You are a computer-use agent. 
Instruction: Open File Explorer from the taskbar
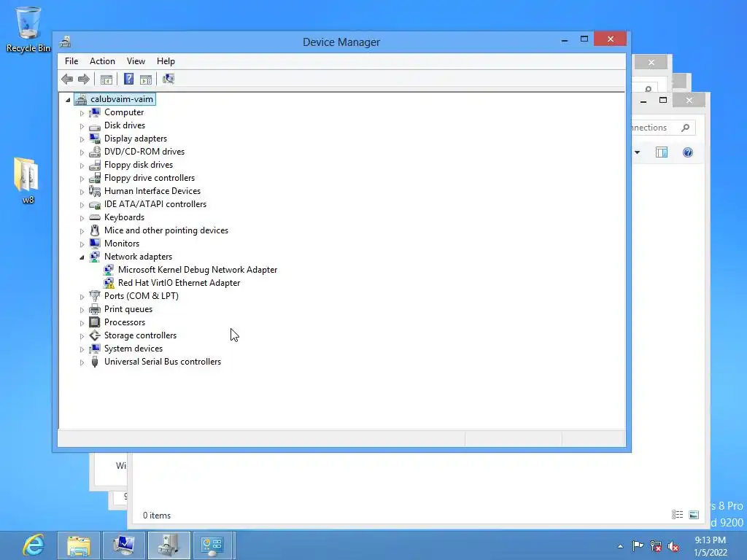79,545
